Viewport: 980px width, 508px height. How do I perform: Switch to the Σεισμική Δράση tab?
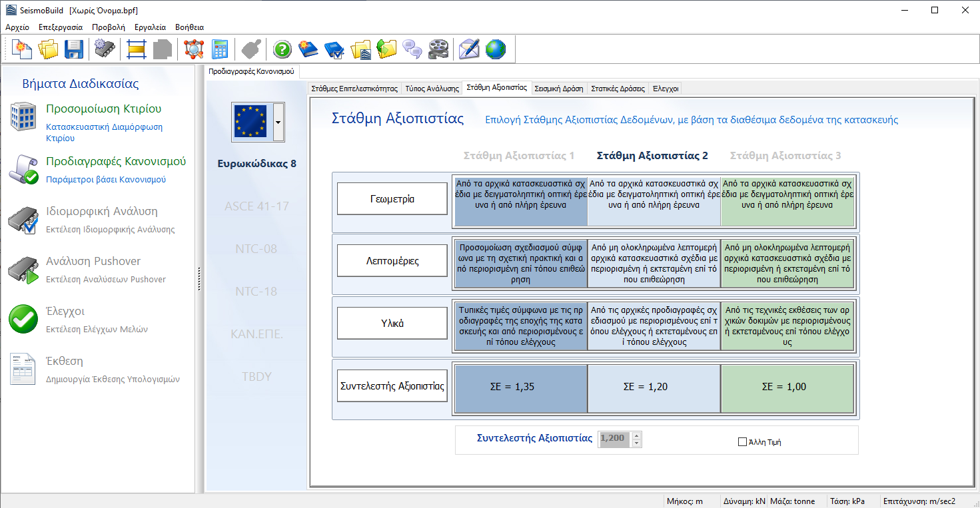(x=558, y=88)
